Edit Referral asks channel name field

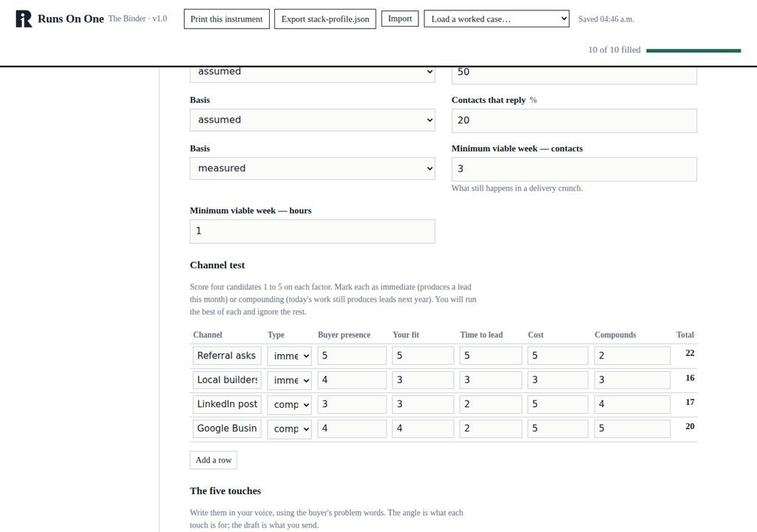pos(227,355)
